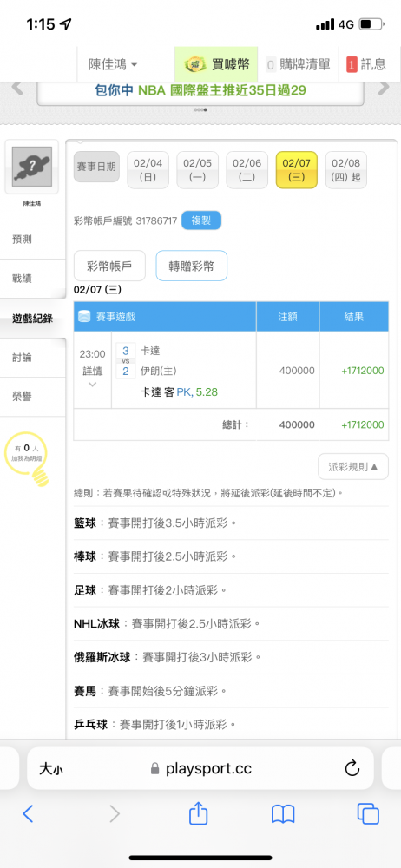The width and height of the screenshot is (401, 868).
Task: Tap the 轉贈彩幣 button
Action: click(x=191, y=266)
